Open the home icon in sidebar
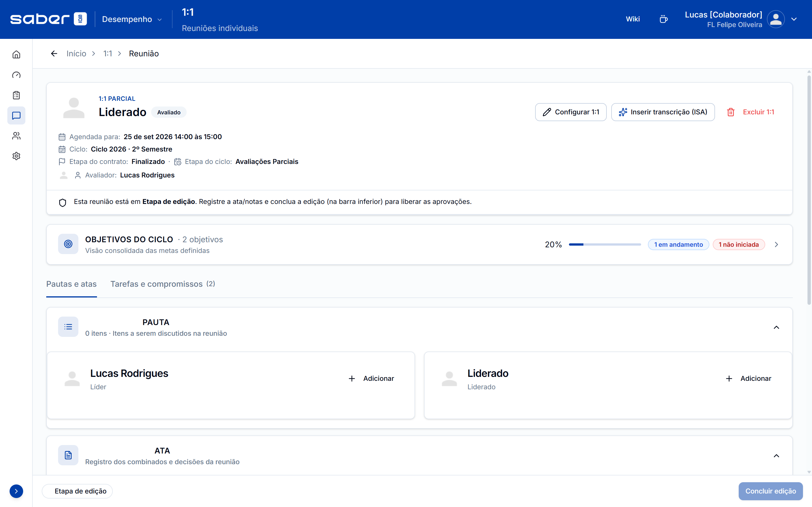Image resolution: width=812 pixels, height=507 pixels. click(x=16, y=54)
